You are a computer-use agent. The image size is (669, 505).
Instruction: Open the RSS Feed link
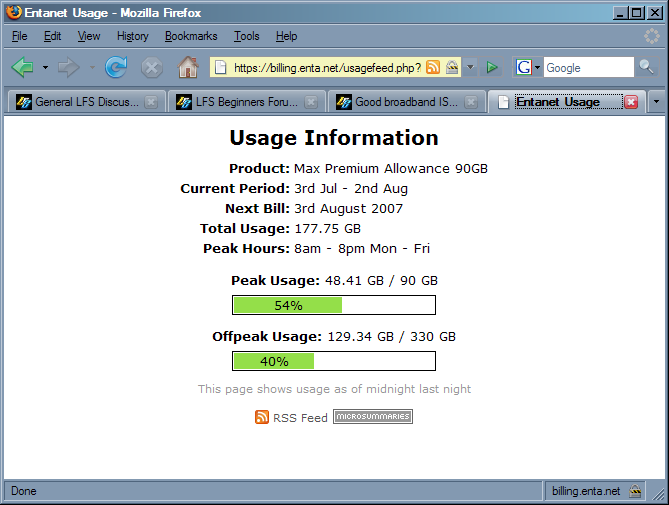click(x=300, y=418)
